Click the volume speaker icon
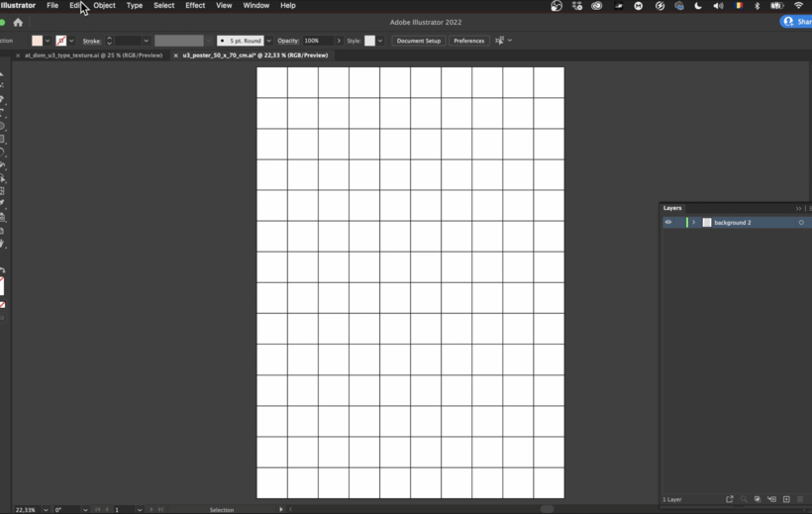 (718, 6)
